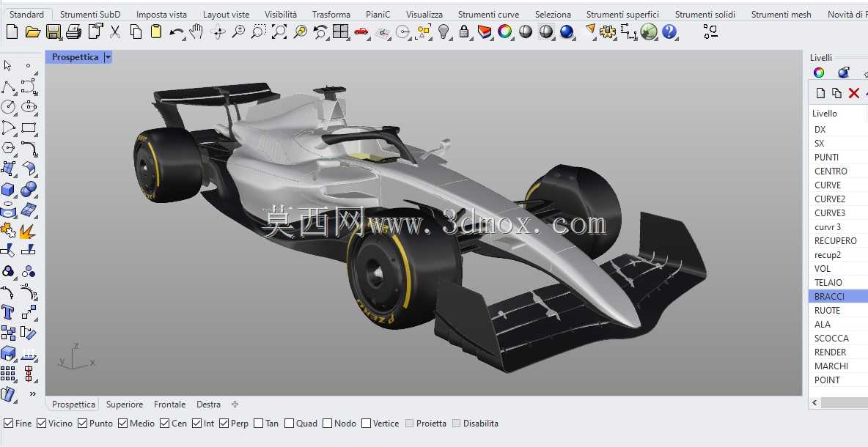The image size is (868, 447).
Task: Open Strumenti curve toolbar tab
Action: pos(488,15)
